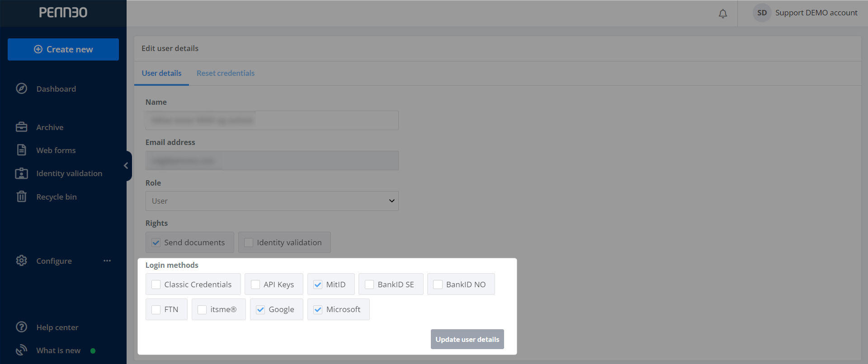Open Web forms document icon

point(22,150)
